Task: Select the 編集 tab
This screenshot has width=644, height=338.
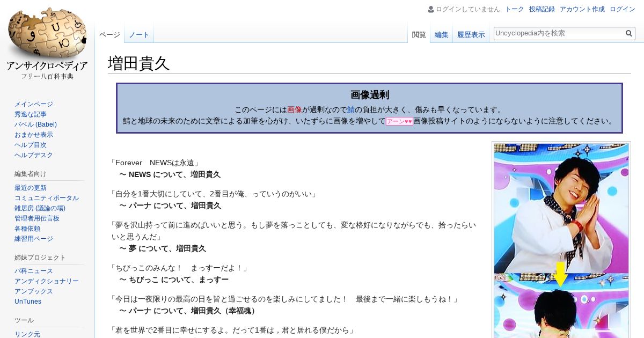Action: (x=442, y=34)
